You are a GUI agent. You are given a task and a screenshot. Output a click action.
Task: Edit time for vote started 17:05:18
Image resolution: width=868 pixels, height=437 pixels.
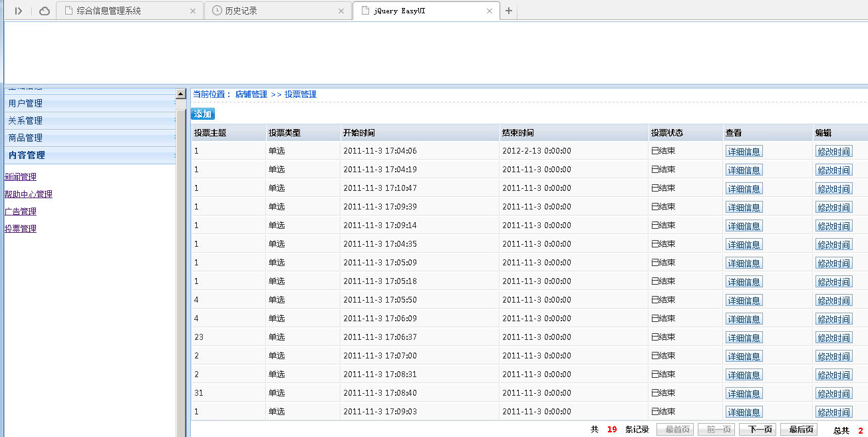point(834,282)
